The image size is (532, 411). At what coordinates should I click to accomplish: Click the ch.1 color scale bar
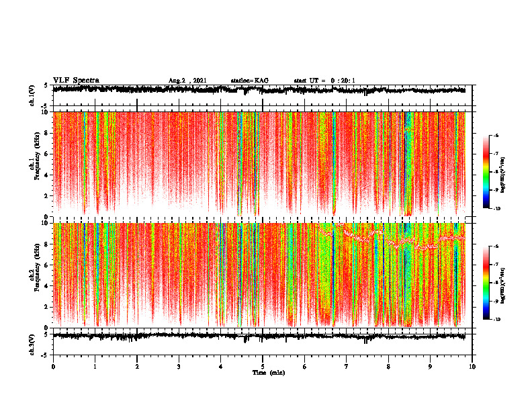486,172
